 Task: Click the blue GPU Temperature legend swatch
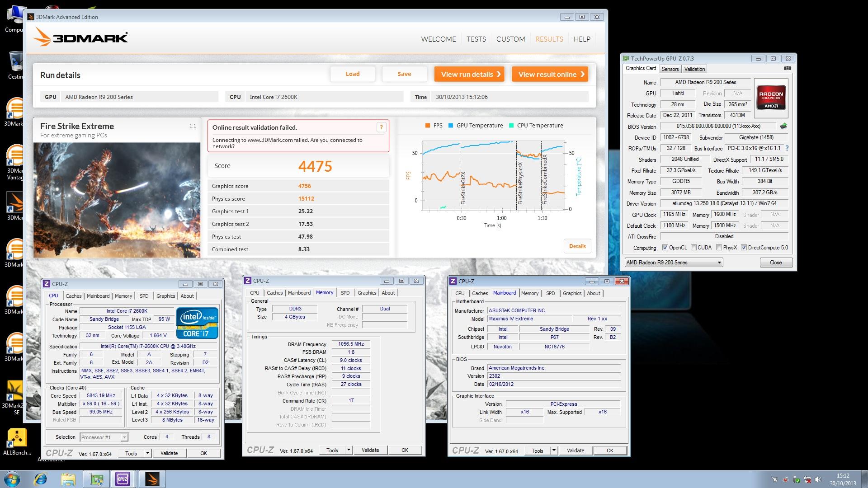click(451, 126)
